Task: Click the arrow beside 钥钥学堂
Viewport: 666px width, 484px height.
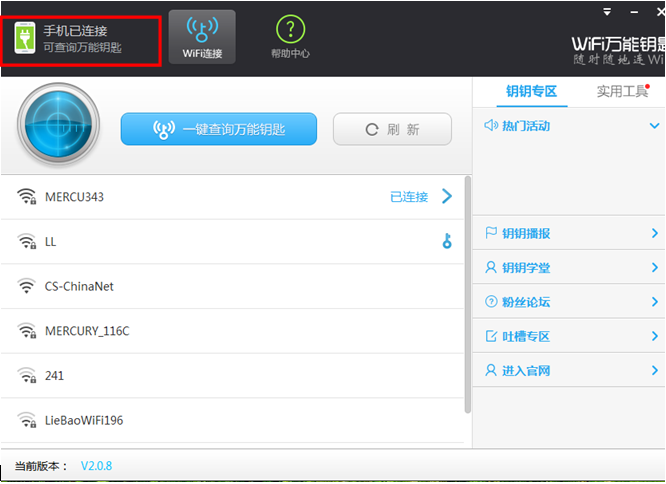Action: pyautogui.click(x=655, y=267)
